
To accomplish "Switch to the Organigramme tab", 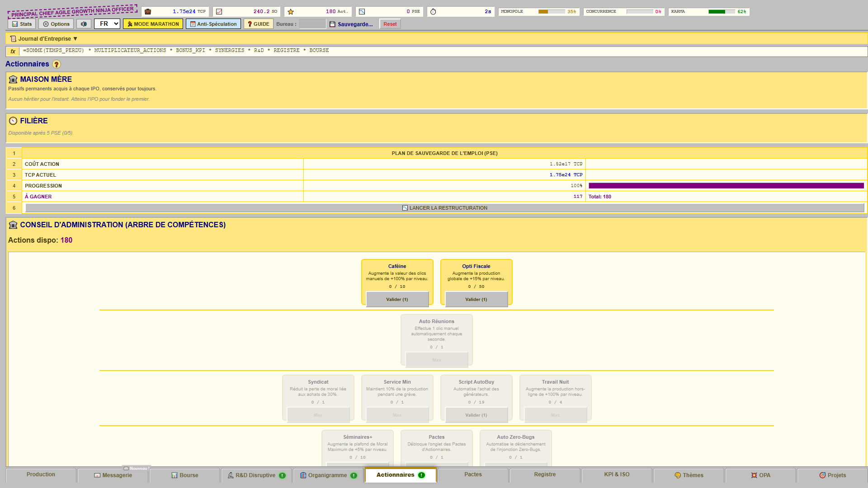I will point(329,475).
